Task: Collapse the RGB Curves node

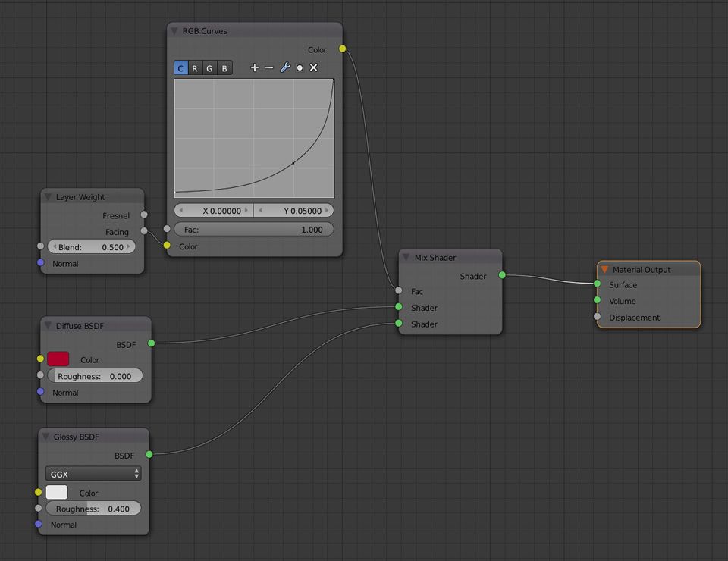Action: click(174, 31)
